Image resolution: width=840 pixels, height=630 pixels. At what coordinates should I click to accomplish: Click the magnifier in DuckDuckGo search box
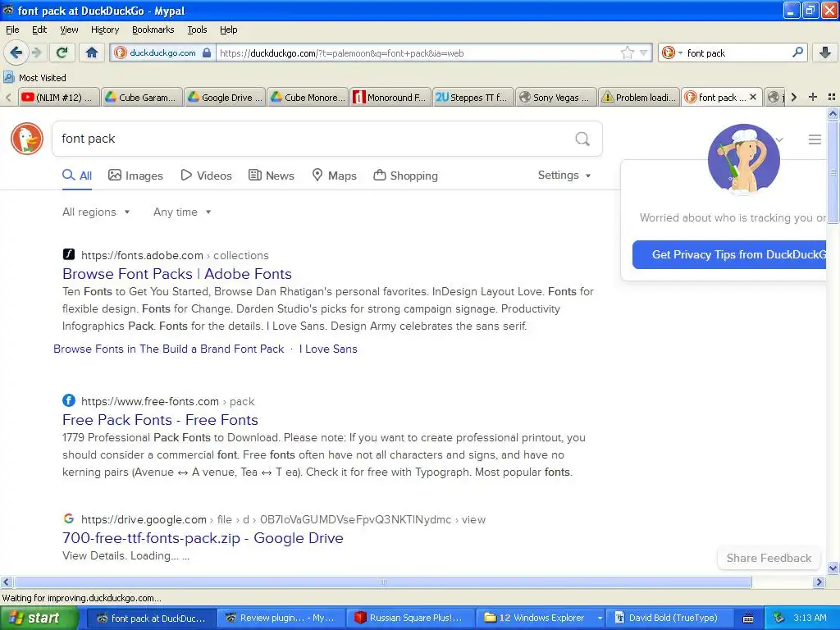[x=582, y=139]
